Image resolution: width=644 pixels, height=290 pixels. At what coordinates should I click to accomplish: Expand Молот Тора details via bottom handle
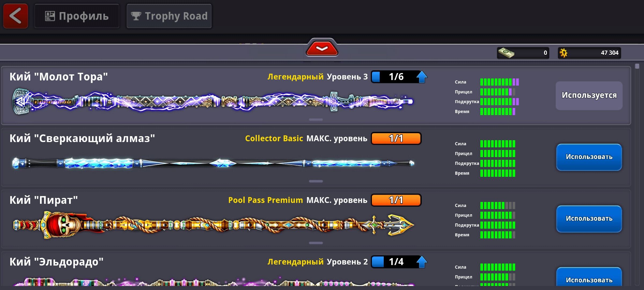[316, 119]
